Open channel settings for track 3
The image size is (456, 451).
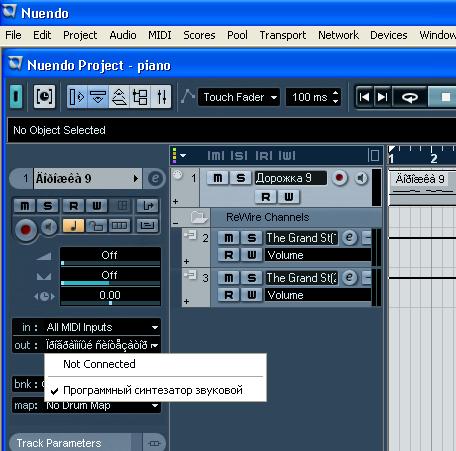pos(349,277)
